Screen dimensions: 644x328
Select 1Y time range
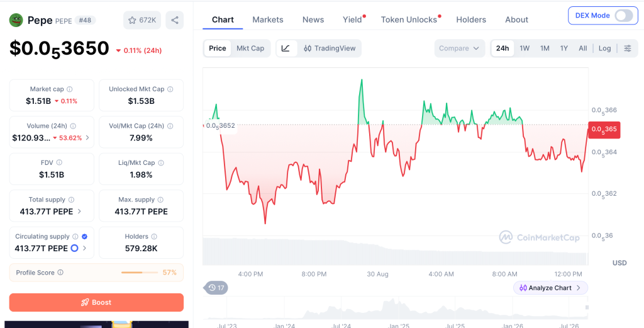pyautogui.click(x=564, y=48)
